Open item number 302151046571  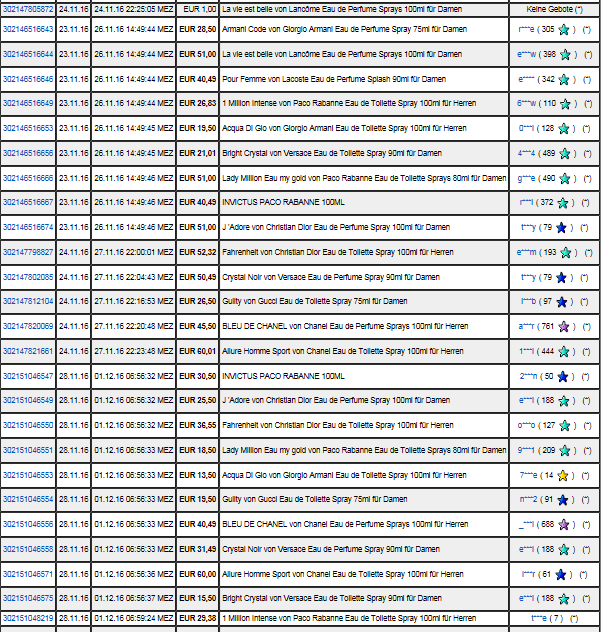tap(28, 574)
